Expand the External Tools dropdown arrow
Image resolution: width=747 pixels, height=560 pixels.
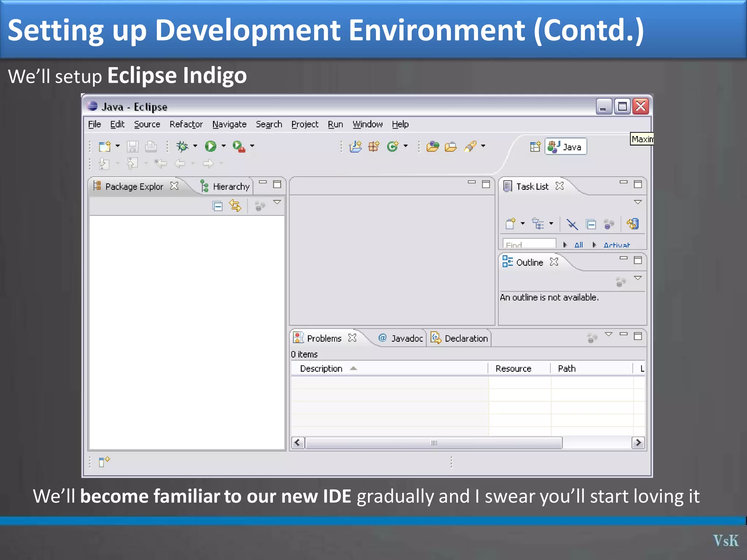252,146
